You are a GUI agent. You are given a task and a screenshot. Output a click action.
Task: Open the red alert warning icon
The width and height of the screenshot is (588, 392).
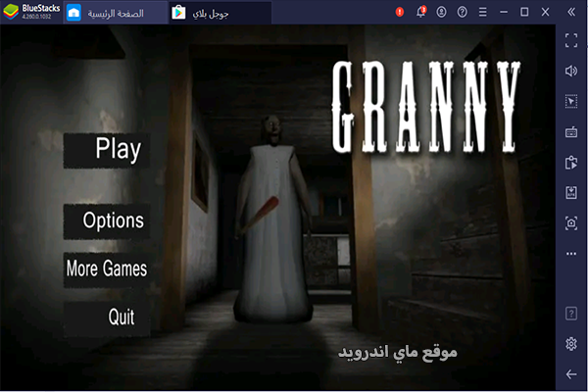(400, 12)
